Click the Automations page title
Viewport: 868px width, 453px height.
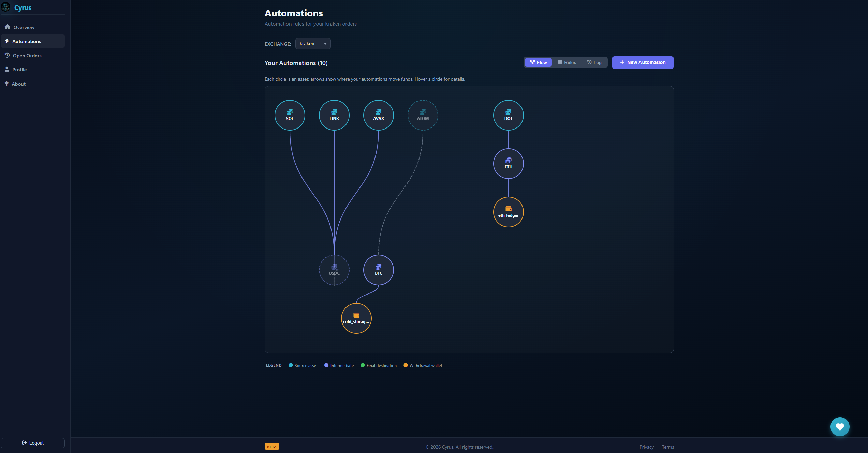pos(294,13)
